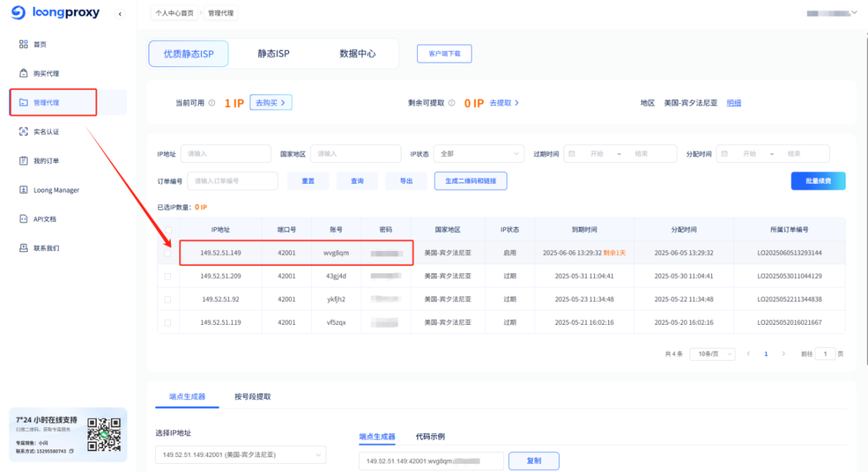Click the 联系我们 contact icon
The image size is (868, 472).
[23, 248]
